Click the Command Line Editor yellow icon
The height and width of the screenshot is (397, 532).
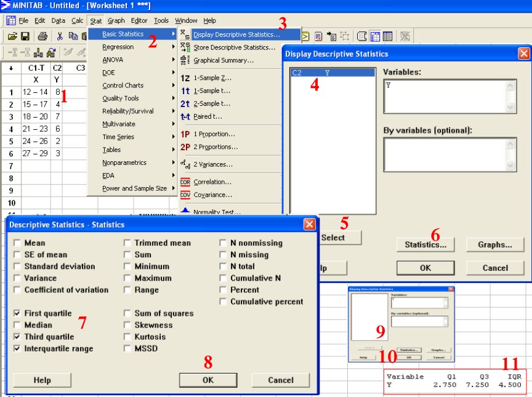tap(305, 36)
